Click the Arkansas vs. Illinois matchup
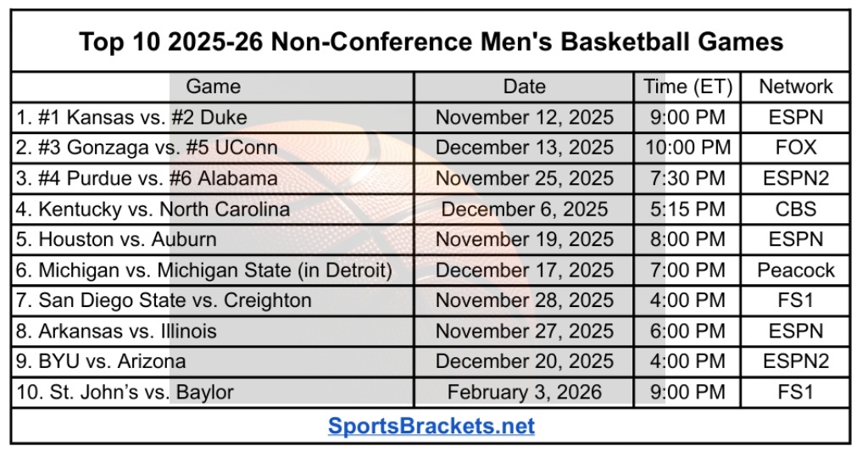The height and width of the screenshot is (452, 868). coord(116,331)
